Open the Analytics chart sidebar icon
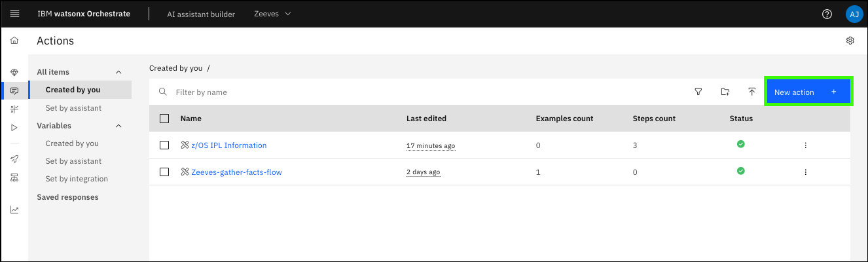 tap(14, 210)
